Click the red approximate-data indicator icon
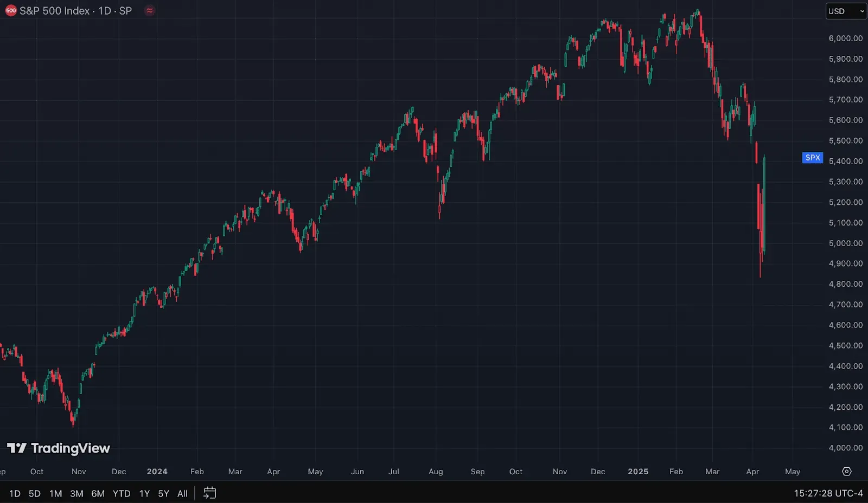 pyautogui.click(x=150, y=11)
